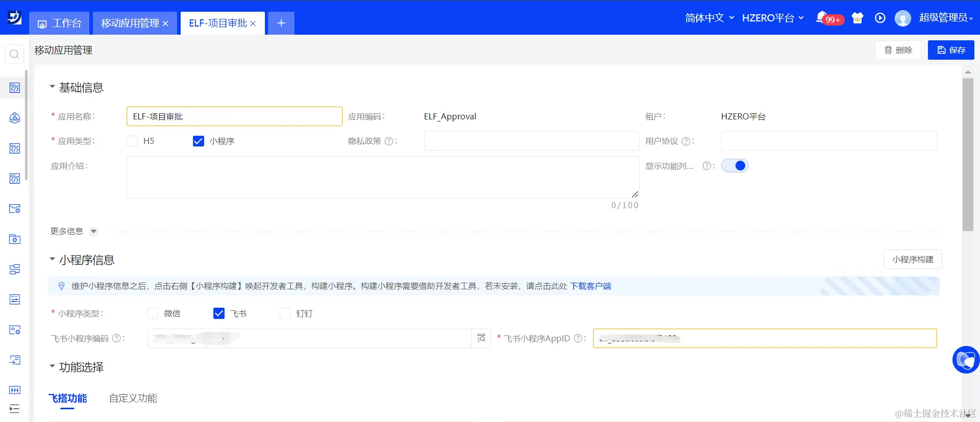
Task: Toggle the 显示功能列 switch off
Action: click(x=734, y=166)
